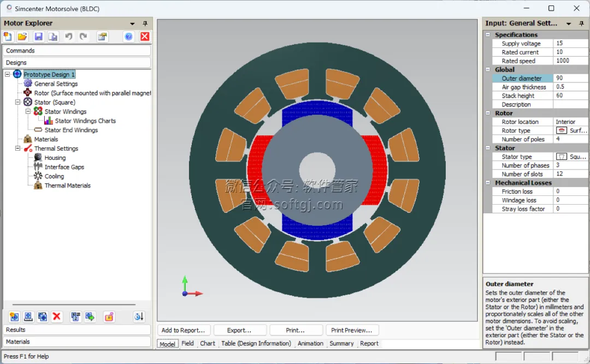
Task: Edit the Supply voltage value field
Action: pos(570,43)
